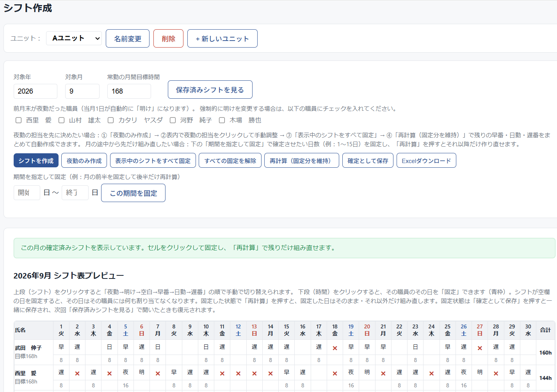Add a unit with + 新しいユニット
The image size is (557, 392).
point(222,39)
